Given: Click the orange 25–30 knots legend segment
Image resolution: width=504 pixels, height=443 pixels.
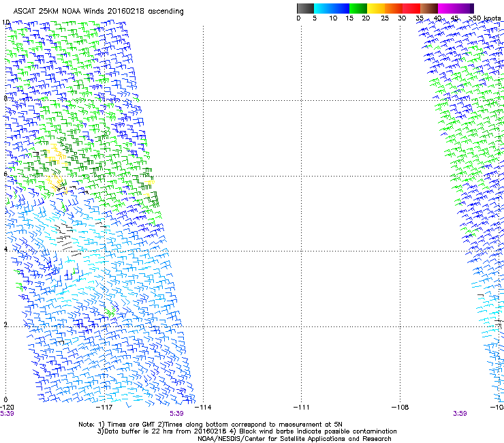Looking at the screenshot, I should coord(394,8).
